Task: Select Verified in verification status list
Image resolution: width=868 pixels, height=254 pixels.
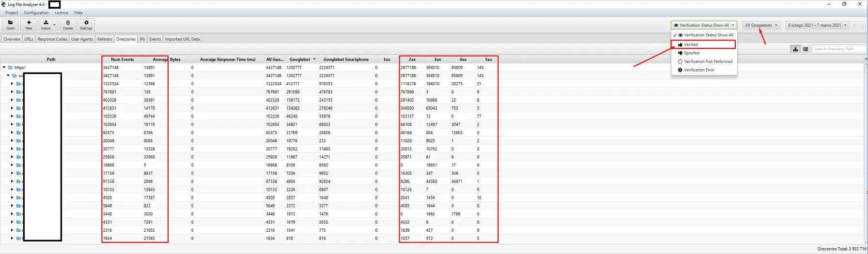Action: (x=691, y=45)
